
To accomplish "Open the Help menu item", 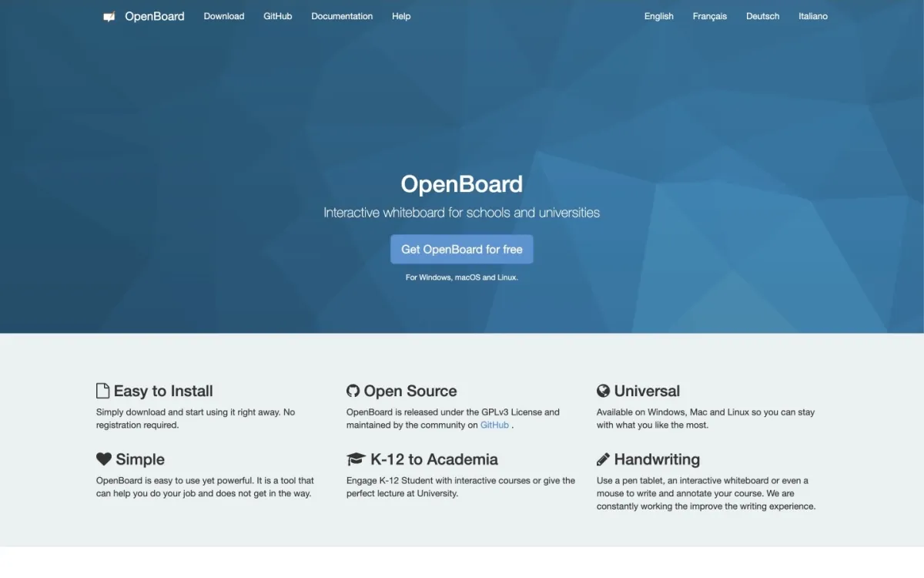I will [x=400, y=15].
